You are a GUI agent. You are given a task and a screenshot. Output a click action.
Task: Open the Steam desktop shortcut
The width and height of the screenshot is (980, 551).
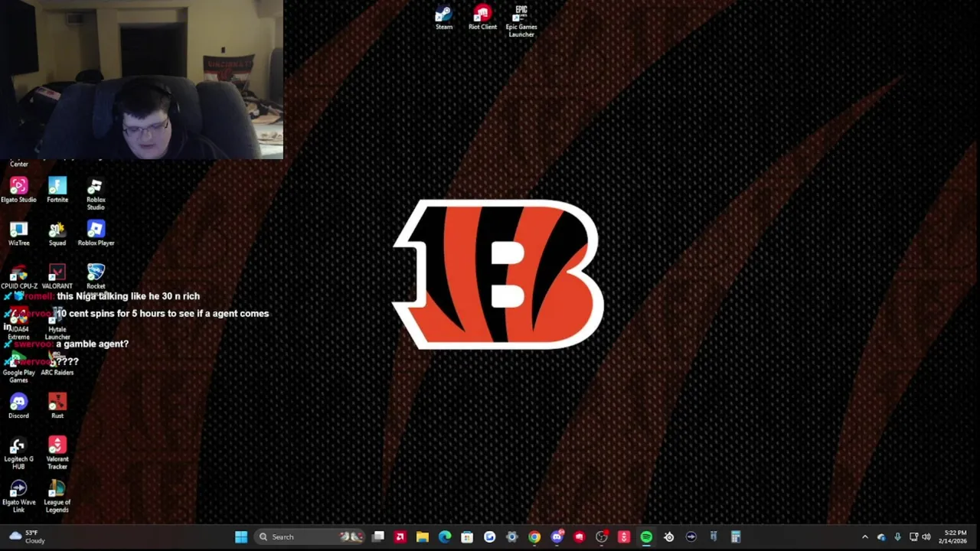coord(444,18)
